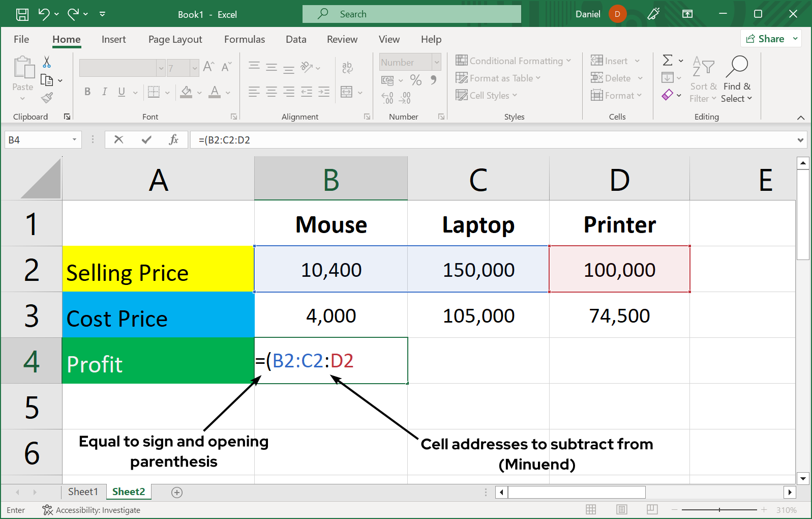Click the Fill Color bucket
Viewport: 812px width, 519px height.
tap(187, 92)
